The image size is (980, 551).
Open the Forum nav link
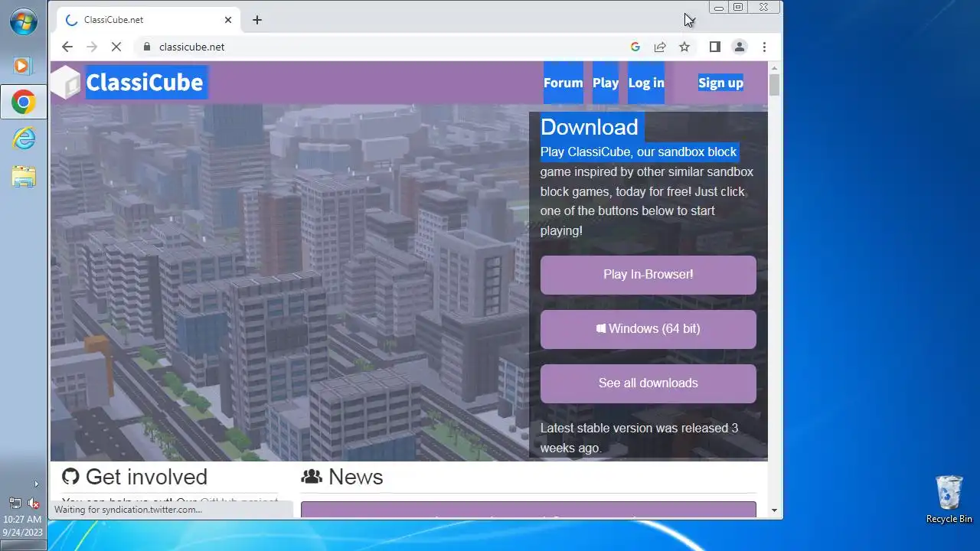(563, 83)
